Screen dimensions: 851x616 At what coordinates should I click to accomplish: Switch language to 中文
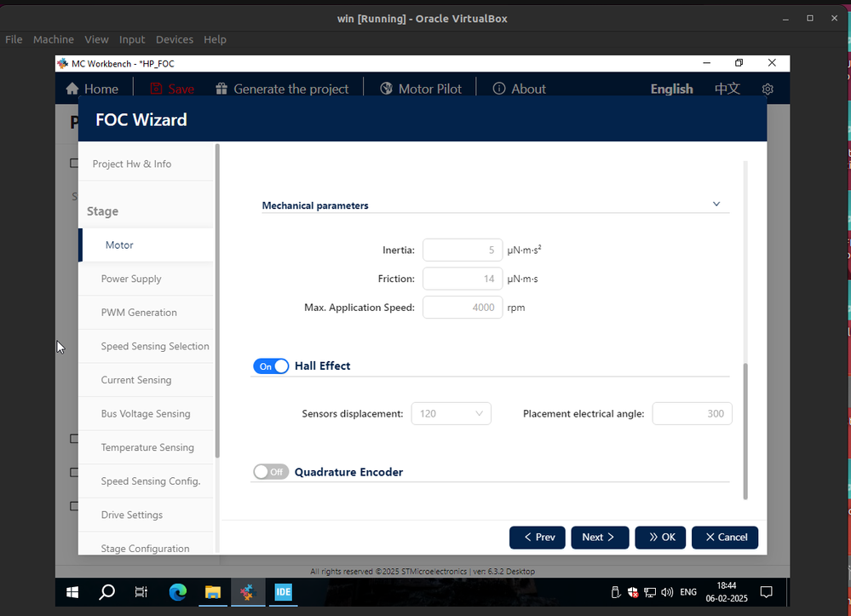pos(727,89)
